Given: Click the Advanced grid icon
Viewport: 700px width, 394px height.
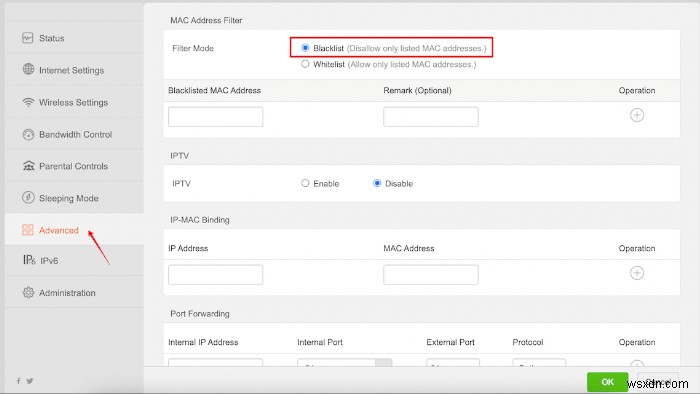Looking at the screenshot, I should (x=28, y=230).
